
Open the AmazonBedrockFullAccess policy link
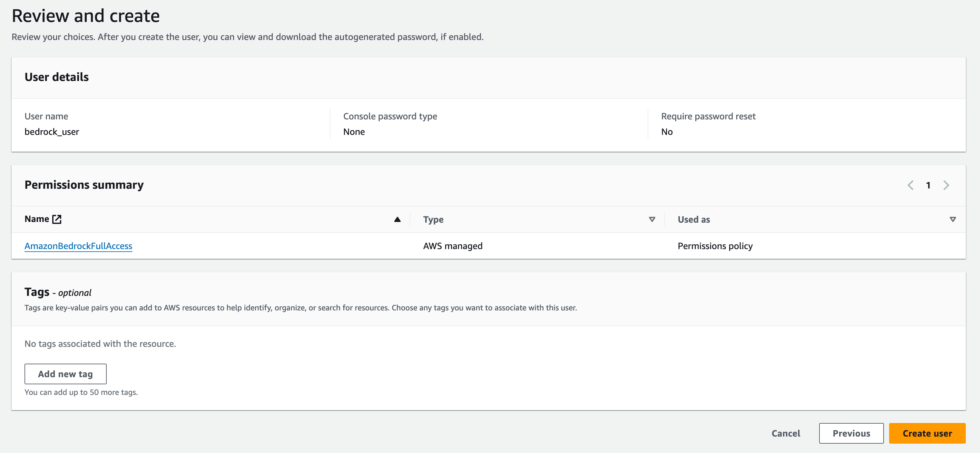pyautogui.click(x=78, y=246)
